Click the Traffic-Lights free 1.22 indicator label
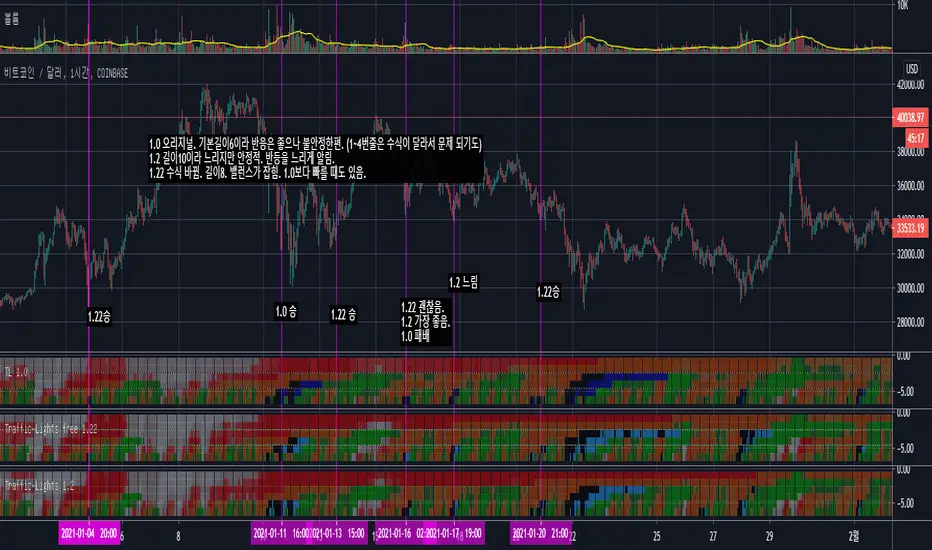The image size is (932, 550). click(51, 429)
